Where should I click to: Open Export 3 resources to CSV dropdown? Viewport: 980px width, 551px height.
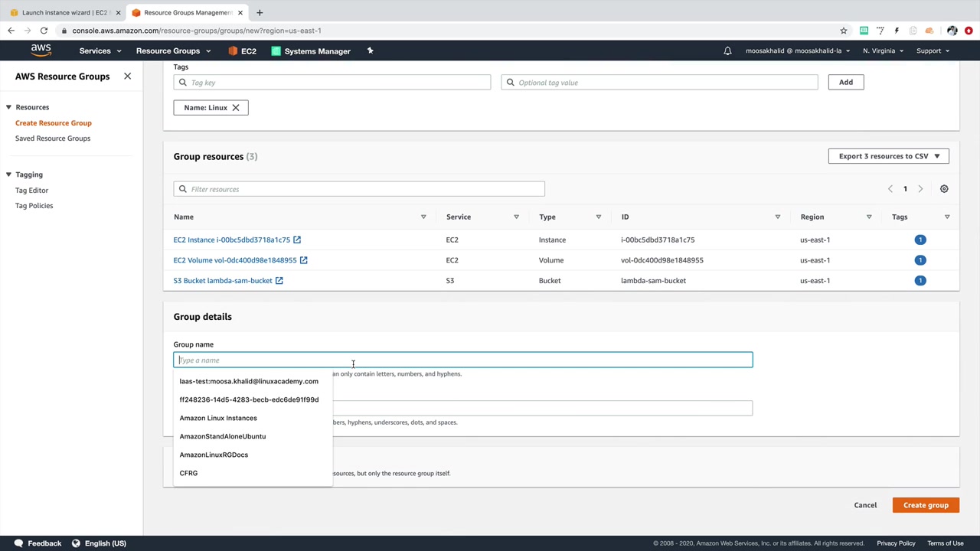click(889, 156)
